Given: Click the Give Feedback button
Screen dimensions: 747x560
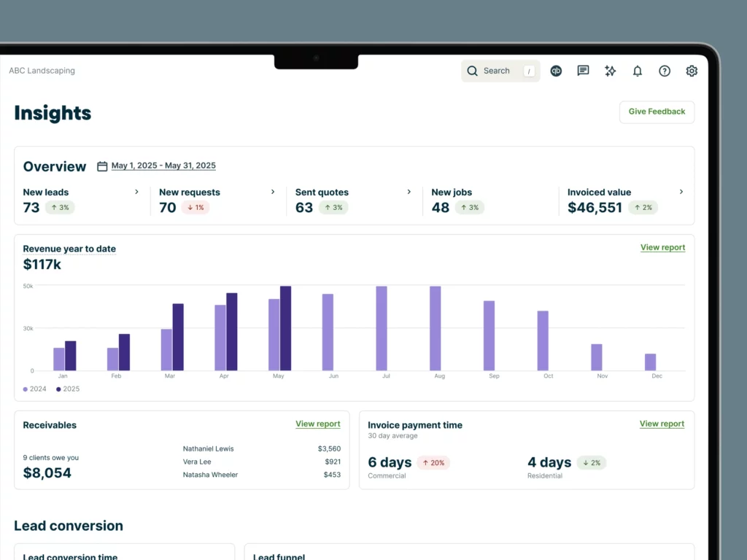Looking at the screenshot, I should pyautogui.click(x=657, y=112).
